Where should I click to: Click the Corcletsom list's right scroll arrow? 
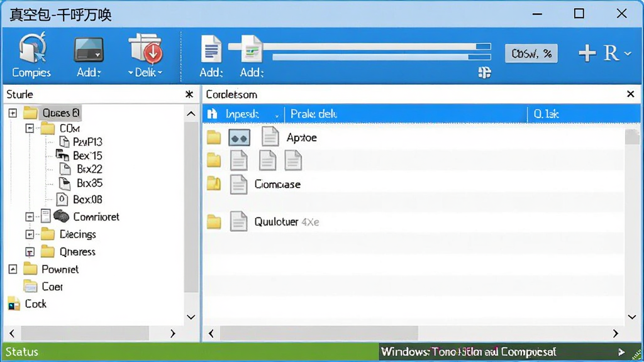[x=615, y=333]
